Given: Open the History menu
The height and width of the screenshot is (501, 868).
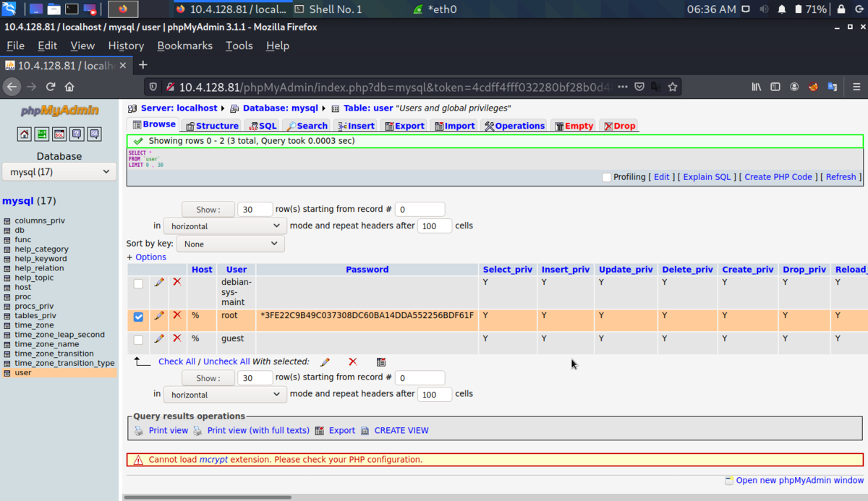Looking at the screenshot, I should point(126,46).
